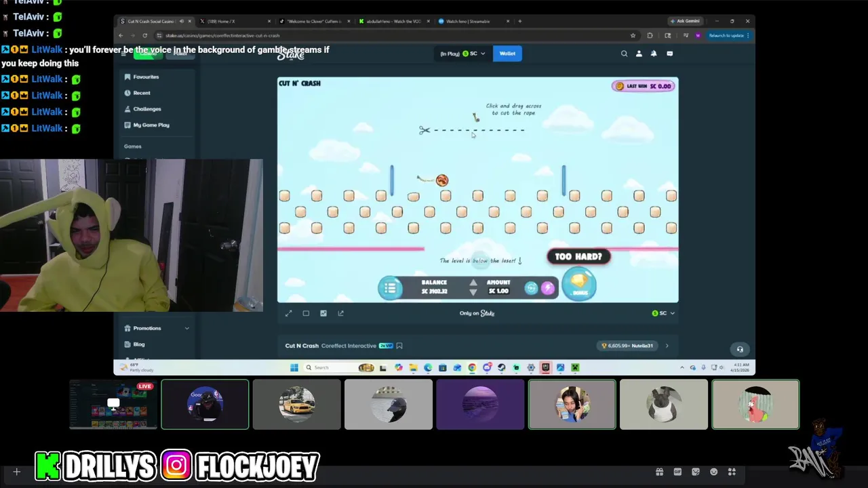Select the Patrick Star participant tile
868x488 pixels.
click(755, 405)
